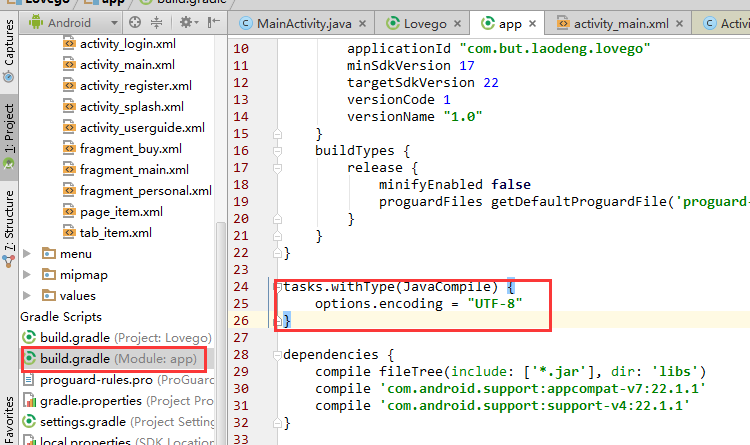Click the mipmap folder icon

pos(49,274)
